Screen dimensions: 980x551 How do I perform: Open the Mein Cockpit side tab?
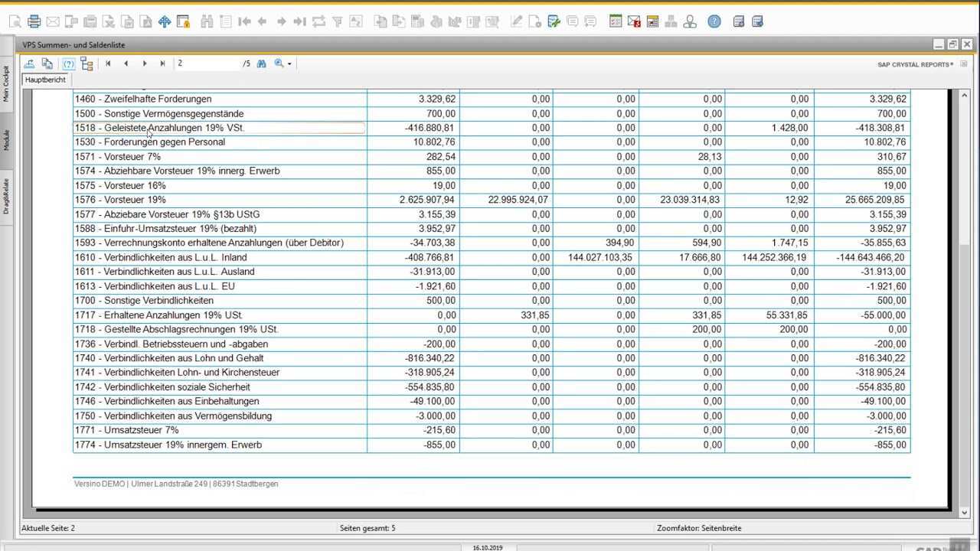coord(6,83)
